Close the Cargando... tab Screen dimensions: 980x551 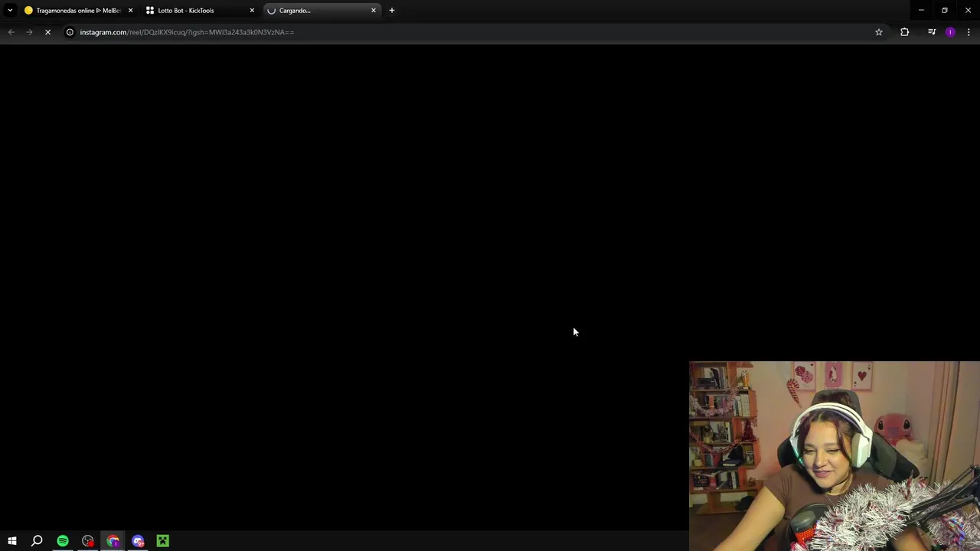pos(374,11)
